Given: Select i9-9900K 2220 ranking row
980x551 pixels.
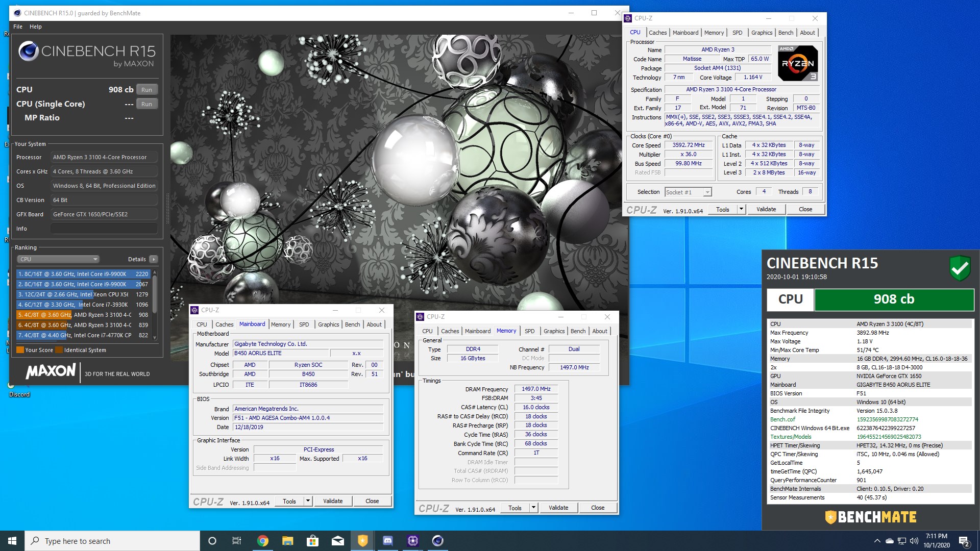Looking at the screenshot, I should [83, 274].
